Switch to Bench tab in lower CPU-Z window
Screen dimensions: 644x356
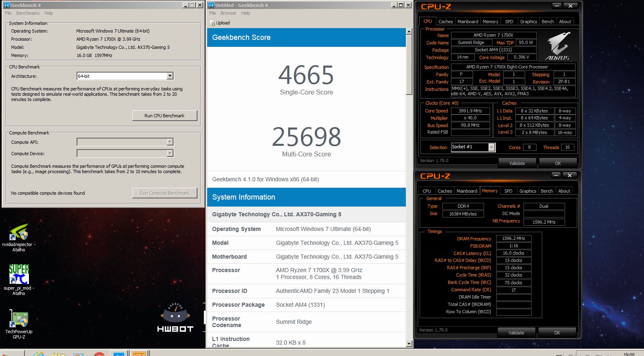pyautogui.click(x=547, y=191)
